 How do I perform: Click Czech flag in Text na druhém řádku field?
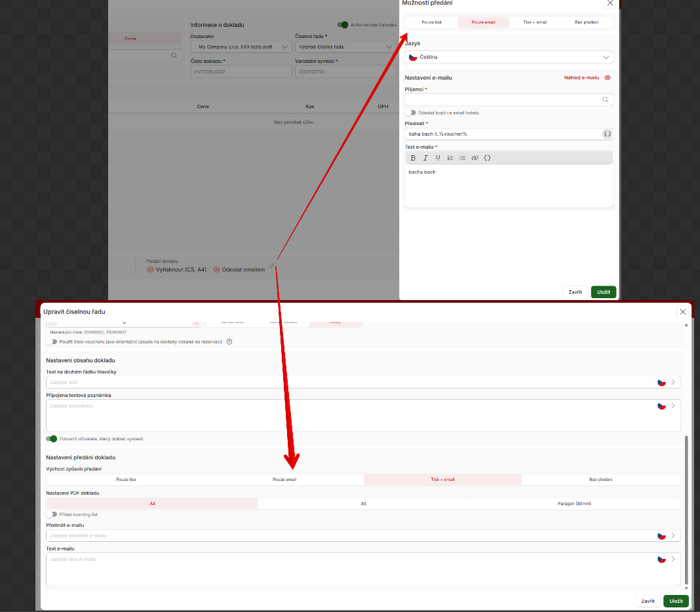(x=661, y=383)
